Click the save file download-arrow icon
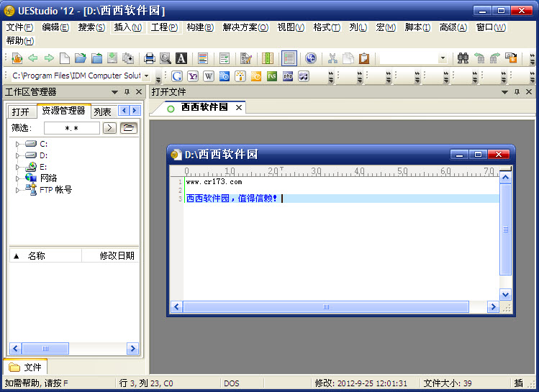Image resolution: width=539 pixels, height=392 pixels. click(x=112, y=58)
